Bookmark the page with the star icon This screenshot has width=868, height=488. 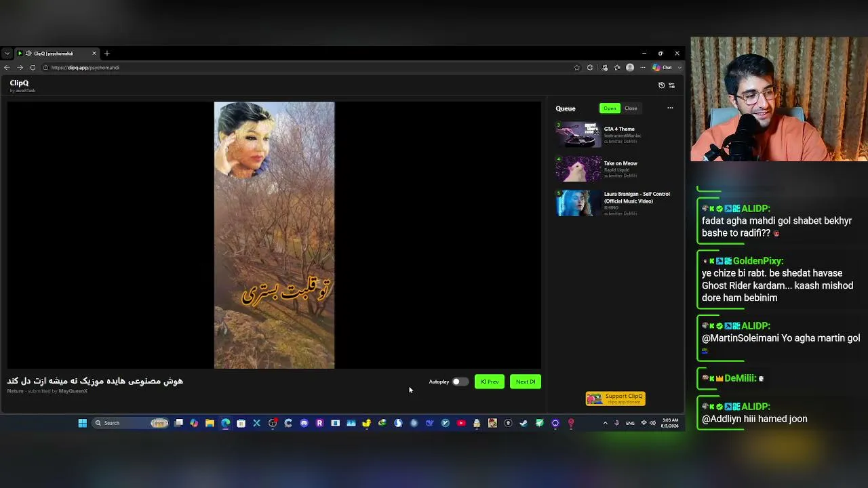coord(577,68)
